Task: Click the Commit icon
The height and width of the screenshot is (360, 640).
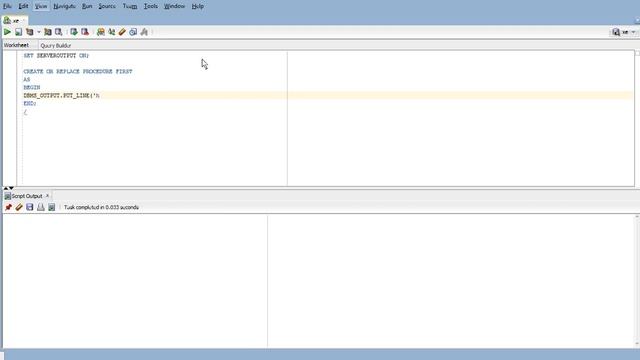Action: tap(73, 32)
